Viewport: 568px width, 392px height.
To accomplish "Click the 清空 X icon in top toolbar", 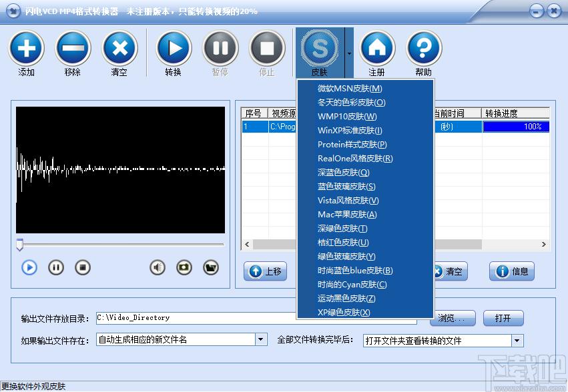I will coord(119,48).
